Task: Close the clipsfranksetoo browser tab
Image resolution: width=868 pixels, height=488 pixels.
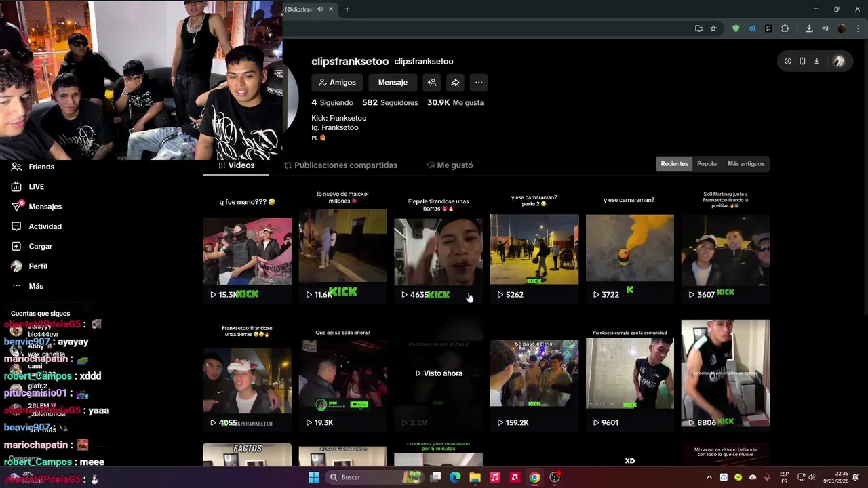Action: pos(331,9)
